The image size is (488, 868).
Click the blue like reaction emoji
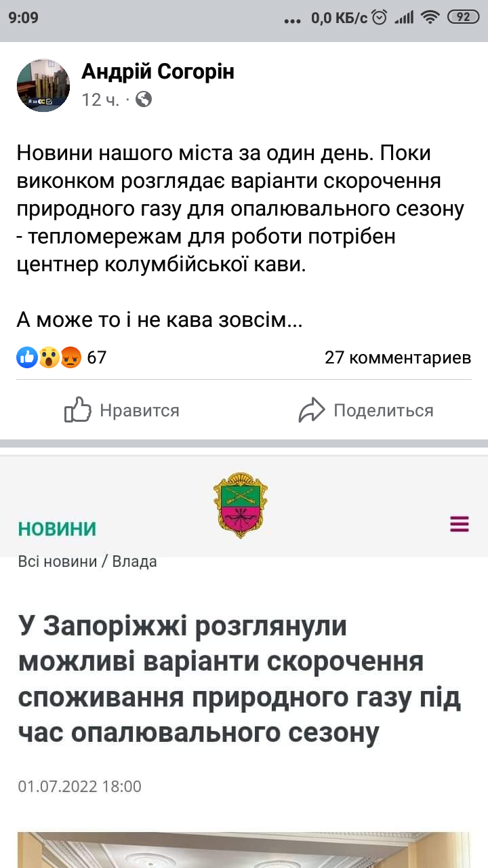[26, 357]
